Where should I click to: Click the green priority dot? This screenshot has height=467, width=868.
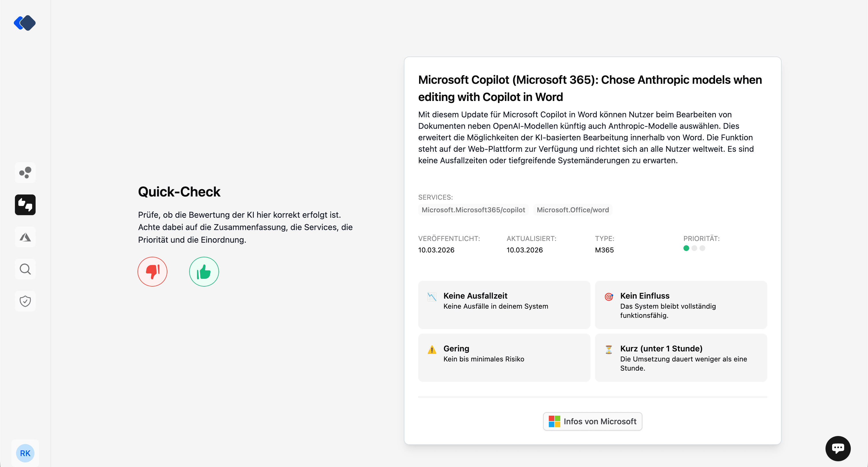pos(686,248)
